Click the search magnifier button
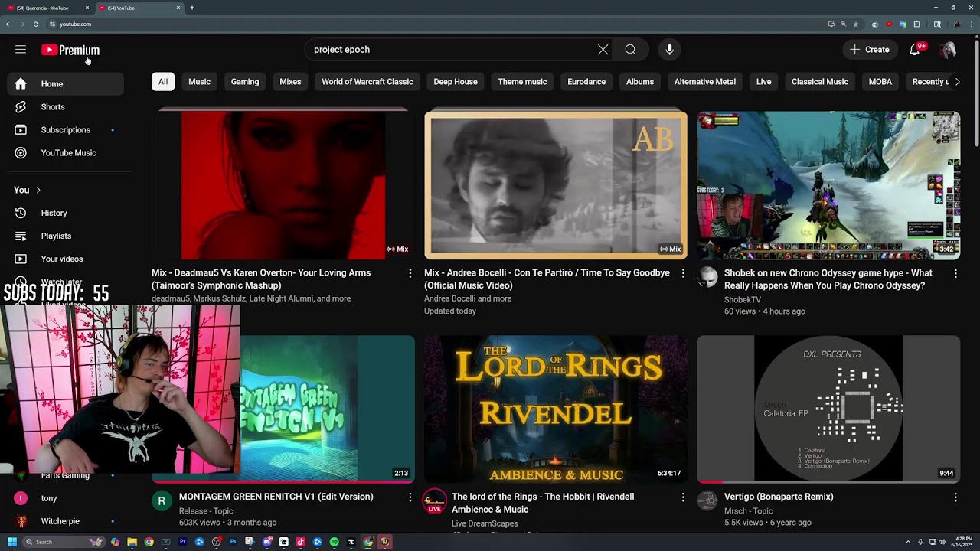The height and width of the screenshot is (551, 980). click(630, 50)
